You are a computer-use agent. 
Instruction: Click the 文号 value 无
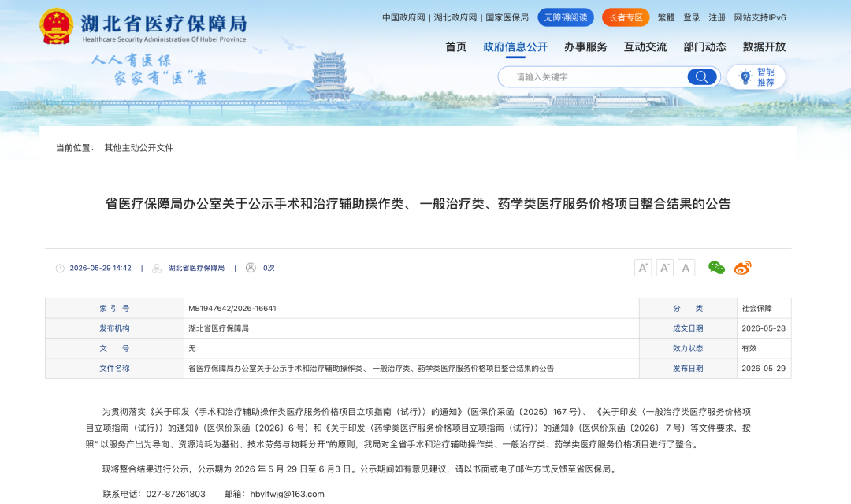192,348
